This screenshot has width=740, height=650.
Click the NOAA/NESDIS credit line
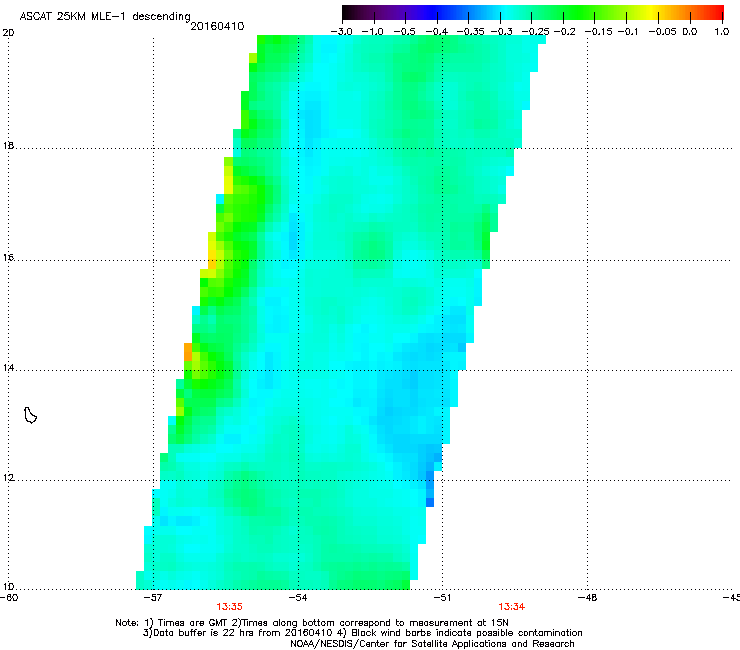coord(432,644)
